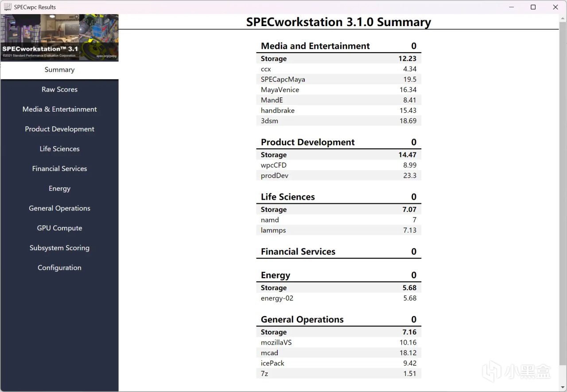
Task: Click the "SPECwpc Results" window title text
Action: pos(35,7)
